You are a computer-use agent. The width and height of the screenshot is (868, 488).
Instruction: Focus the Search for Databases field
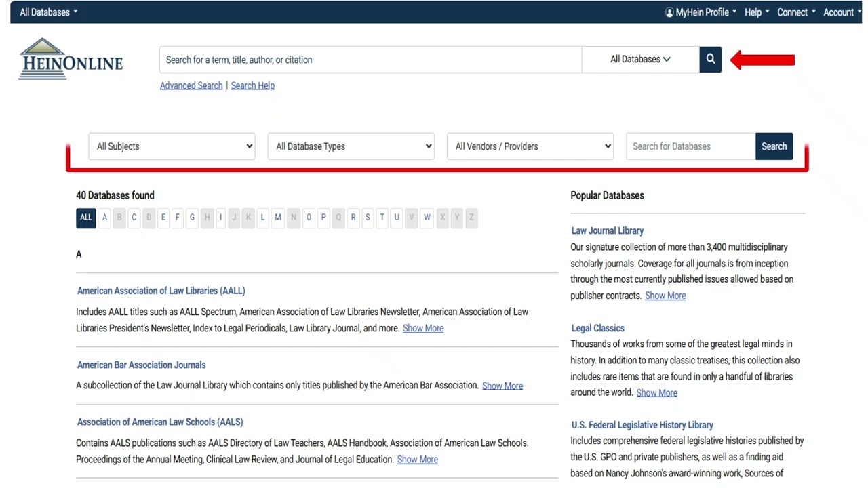690,146
